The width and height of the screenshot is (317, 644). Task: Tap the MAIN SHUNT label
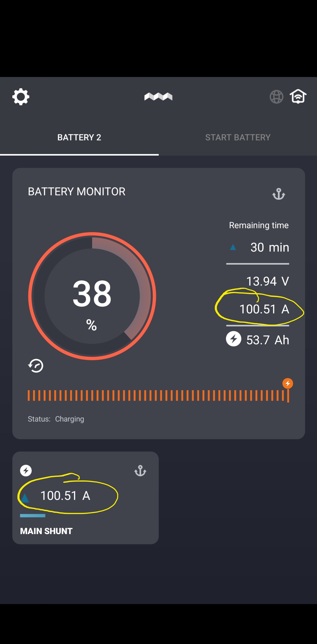[46, 531]
